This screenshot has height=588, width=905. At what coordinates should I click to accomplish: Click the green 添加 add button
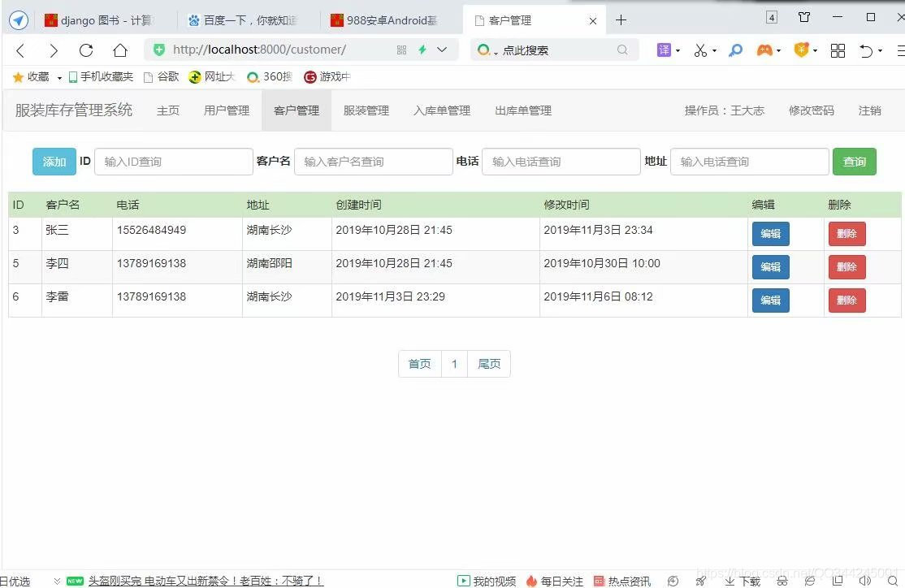(54, 162)
